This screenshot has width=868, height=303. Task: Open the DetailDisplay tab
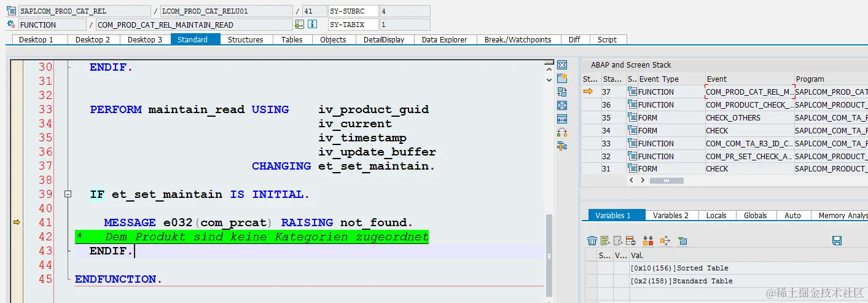(384, 39)
